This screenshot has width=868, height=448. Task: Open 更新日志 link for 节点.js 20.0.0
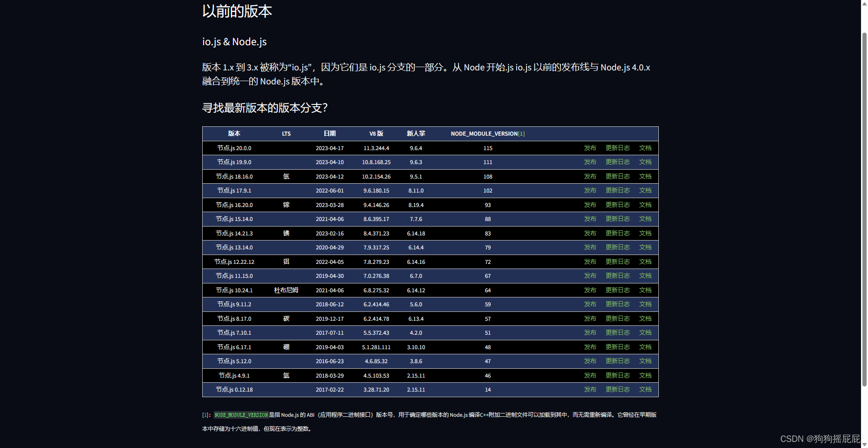click(617, 148)
